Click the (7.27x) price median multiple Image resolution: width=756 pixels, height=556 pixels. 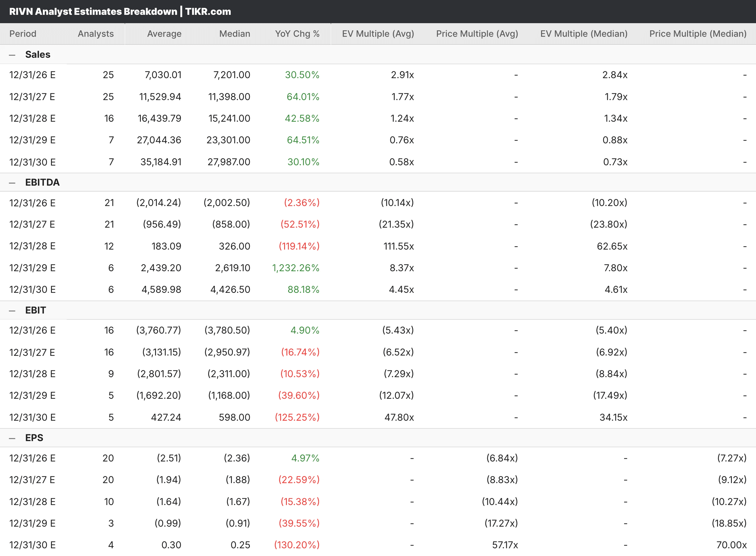732,458
